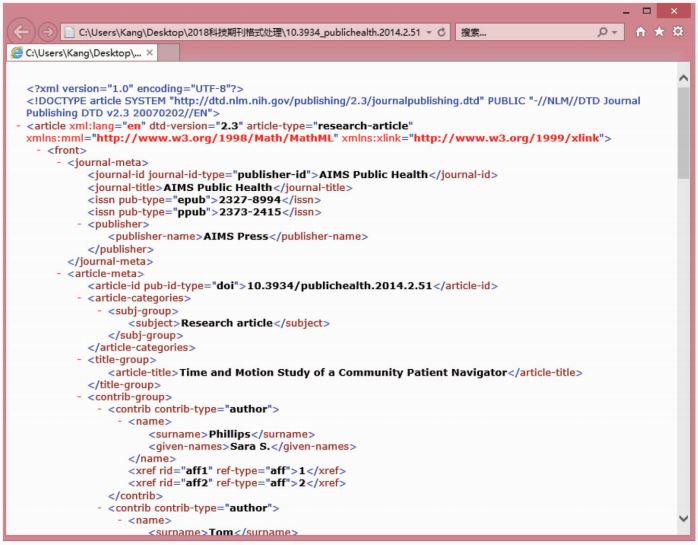
Task: Select the C:\Users\Kang\Desktop tab
Action: point(81,53)
